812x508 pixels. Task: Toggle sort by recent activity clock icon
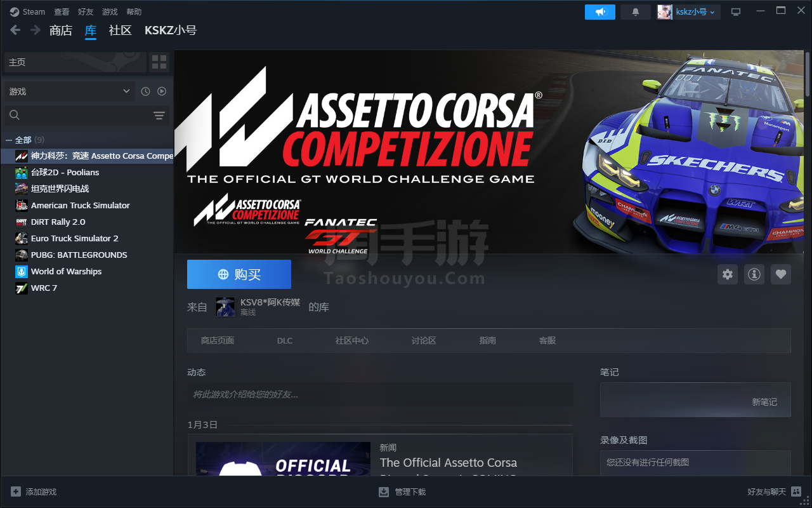point(145,91)
